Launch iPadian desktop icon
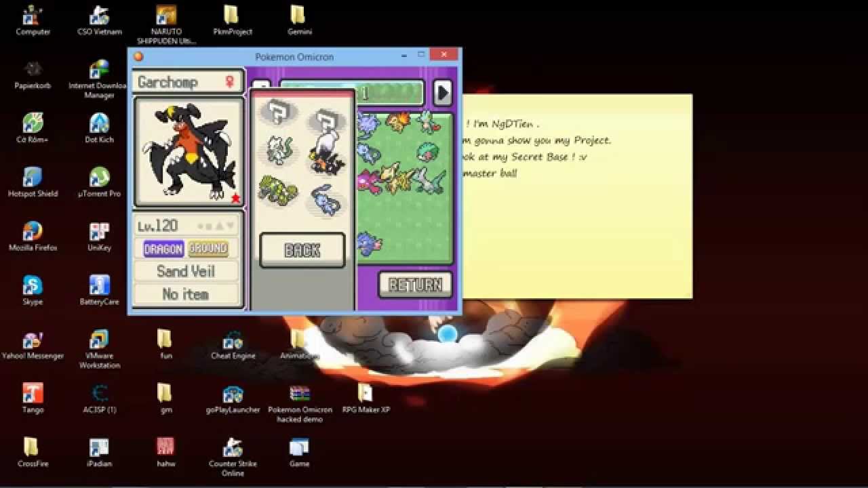 pos(99,453)
